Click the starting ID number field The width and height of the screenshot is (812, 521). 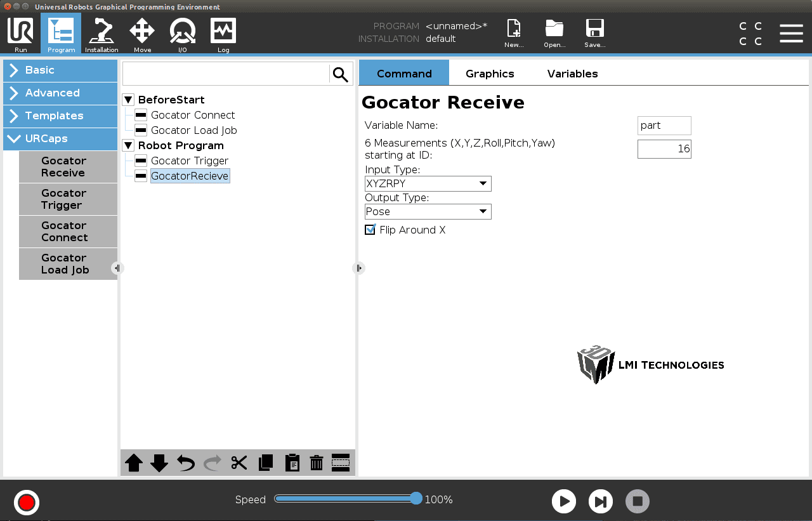(x=664, y=149)
